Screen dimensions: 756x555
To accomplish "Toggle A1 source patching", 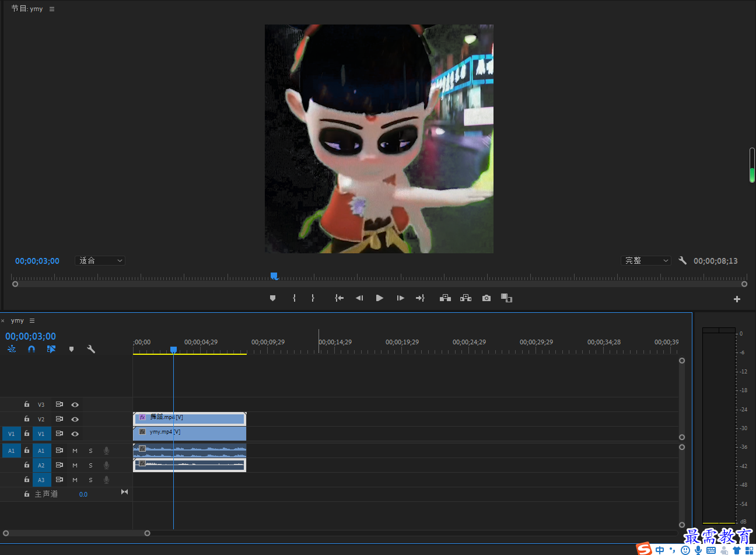I will pos(11,451).
